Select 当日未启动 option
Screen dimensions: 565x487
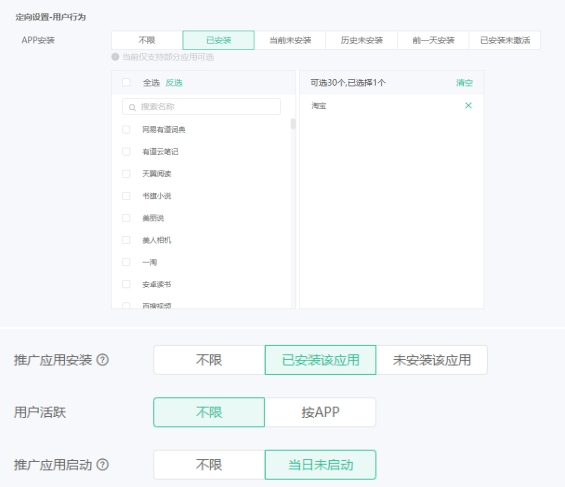320,465
